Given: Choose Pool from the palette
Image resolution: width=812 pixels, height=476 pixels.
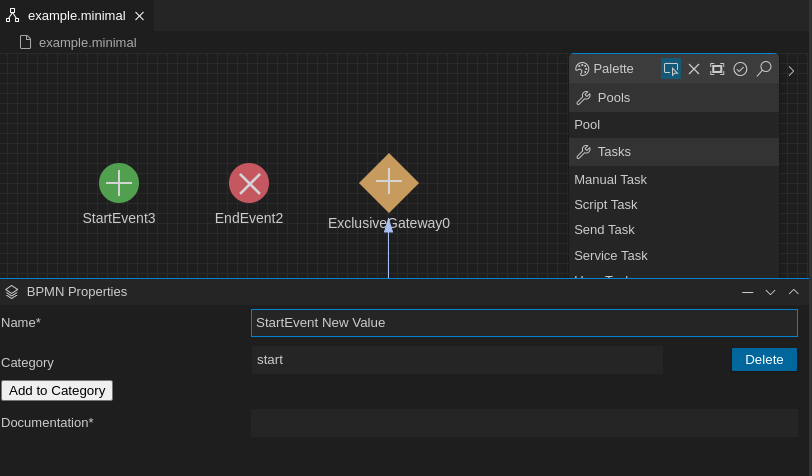Looking at the screenshot, I should pos(674,125).
